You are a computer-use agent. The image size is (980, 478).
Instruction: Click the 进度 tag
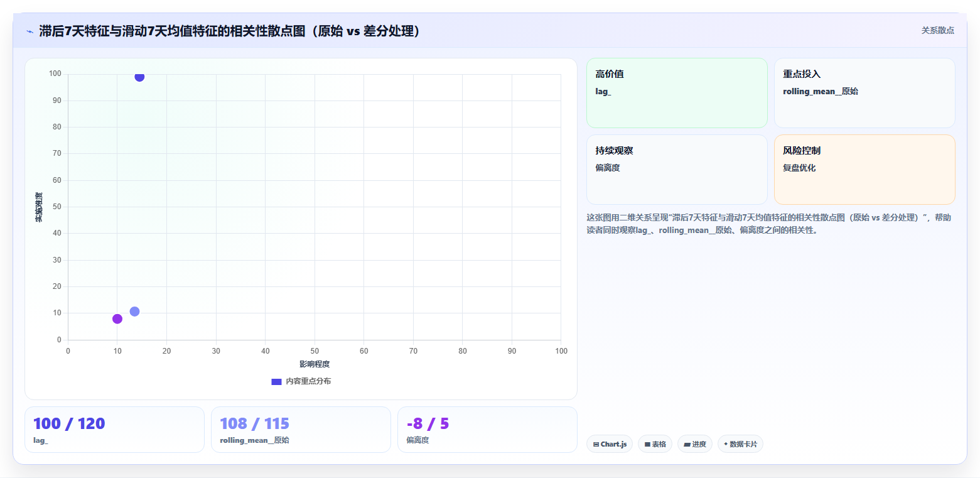(695, 444)
